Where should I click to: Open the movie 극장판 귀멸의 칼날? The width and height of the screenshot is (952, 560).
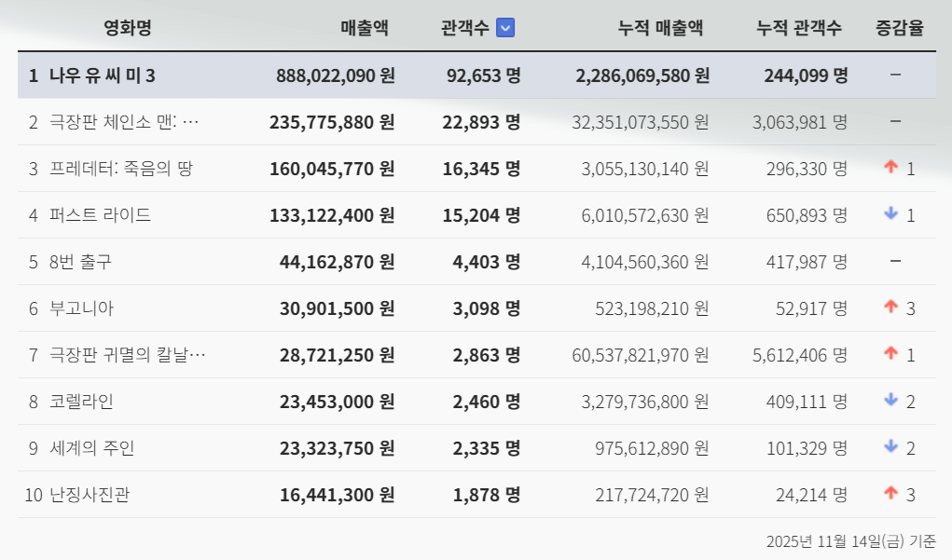[x=128, y=354]
